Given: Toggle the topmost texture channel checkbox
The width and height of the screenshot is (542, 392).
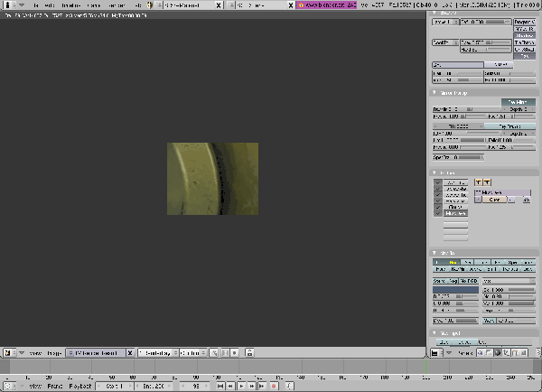Looking at the screenshot, I should point(438,182).
